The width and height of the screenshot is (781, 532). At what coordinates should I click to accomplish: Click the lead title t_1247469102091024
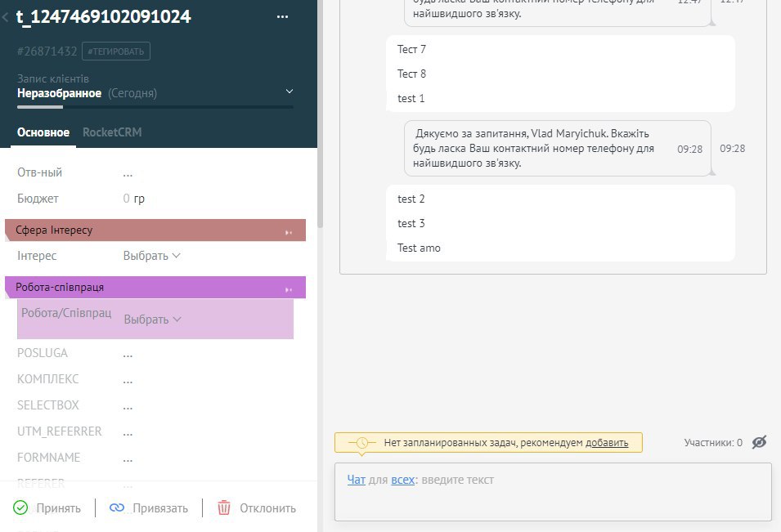click(104, 16)
